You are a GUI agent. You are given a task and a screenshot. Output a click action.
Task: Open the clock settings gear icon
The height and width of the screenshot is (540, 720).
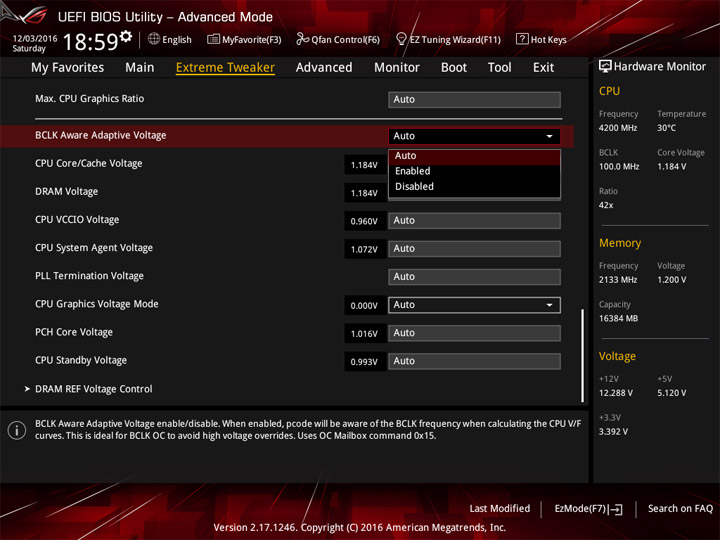tap(126, 36)
